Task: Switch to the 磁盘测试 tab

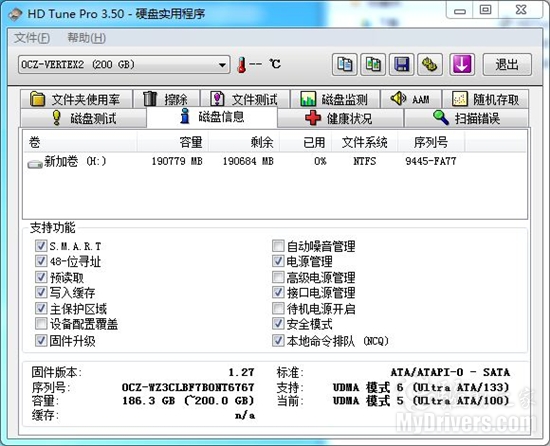Action: coord(83,118)
